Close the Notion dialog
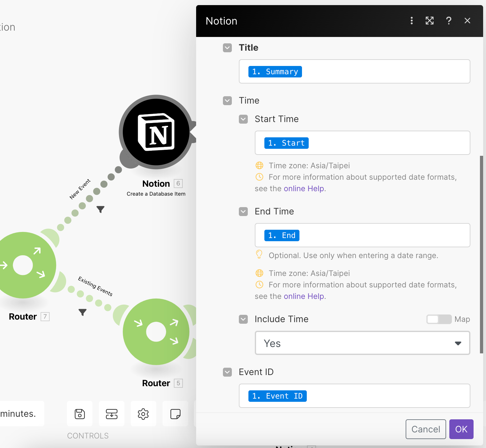 pos(468,21)
